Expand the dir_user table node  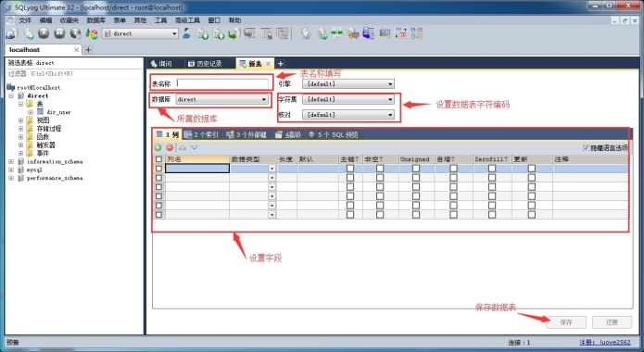(31, 112)
